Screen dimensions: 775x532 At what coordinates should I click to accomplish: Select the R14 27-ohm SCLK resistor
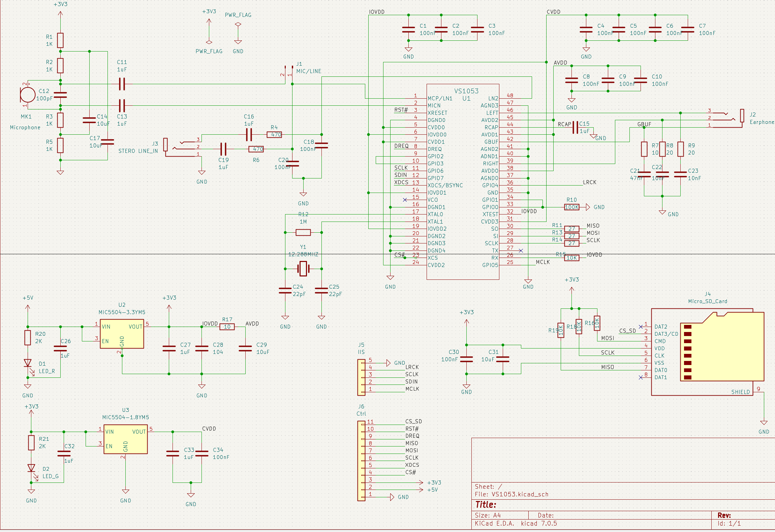tap(572, 243)
